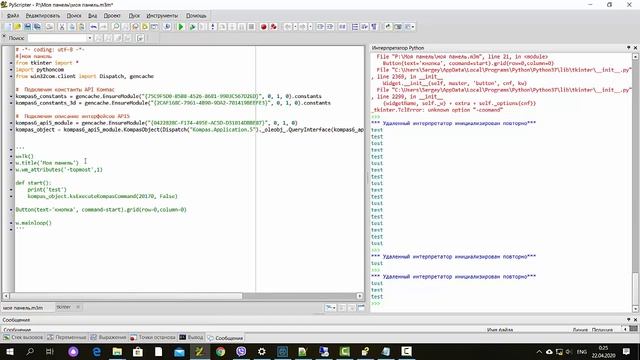
Task: Open the Вид menu
Action: 93,16
